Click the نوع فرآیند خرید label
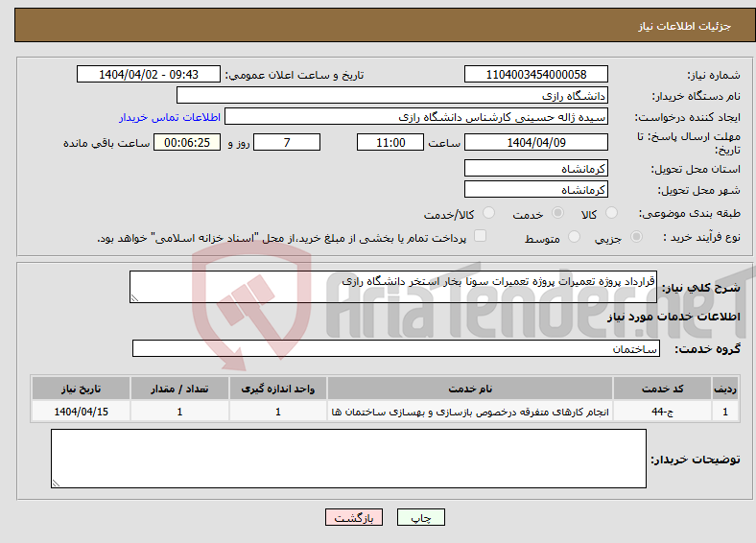Image resolution: width=756 pixels, height=543 pixels. [x=702, y=237]
